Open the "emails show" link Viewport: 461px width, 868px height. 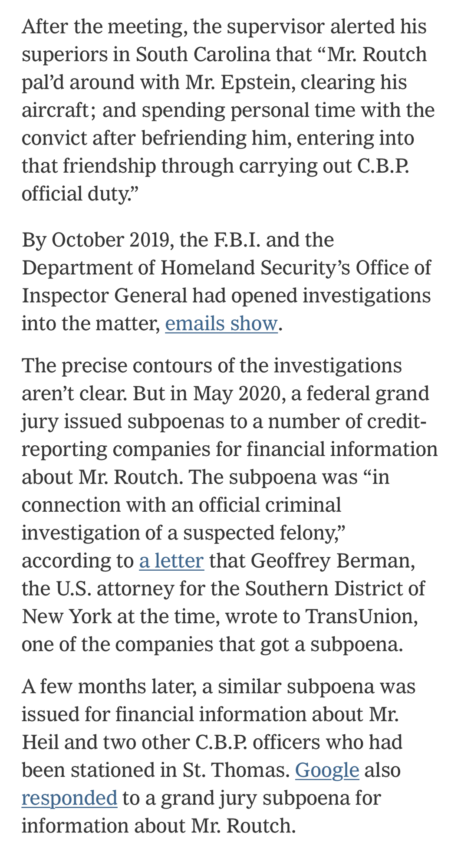pos(221,323)
